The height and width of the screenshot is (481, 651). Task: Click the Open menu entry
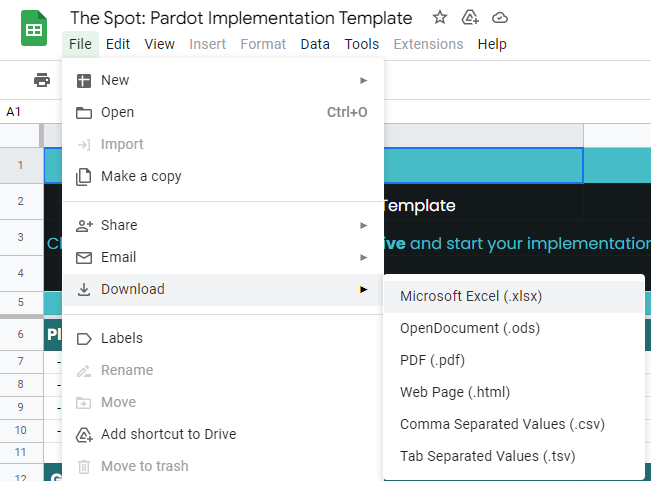[117, 112]
